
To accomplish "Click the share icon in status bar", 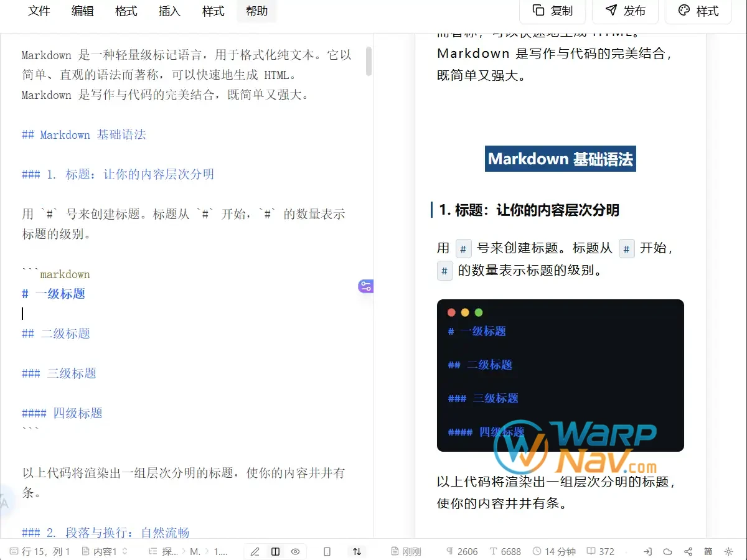I will tap(688, 551).
